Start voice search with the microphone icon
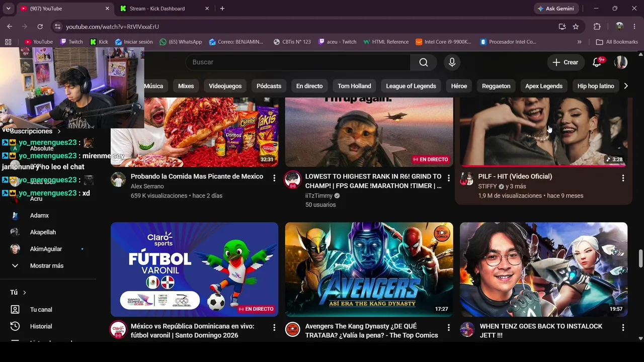 click(x=452, y=62)
